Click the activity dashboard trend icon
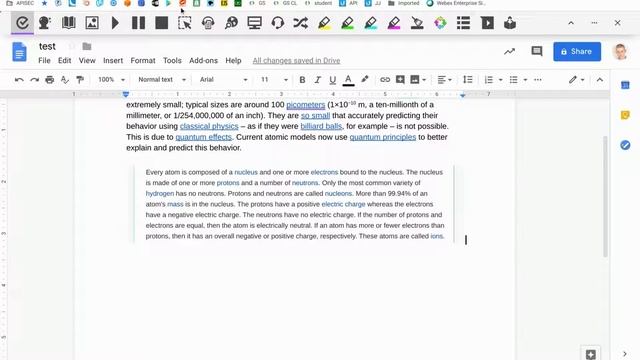Viewport: 640px width, 360px height. (509, 51)
